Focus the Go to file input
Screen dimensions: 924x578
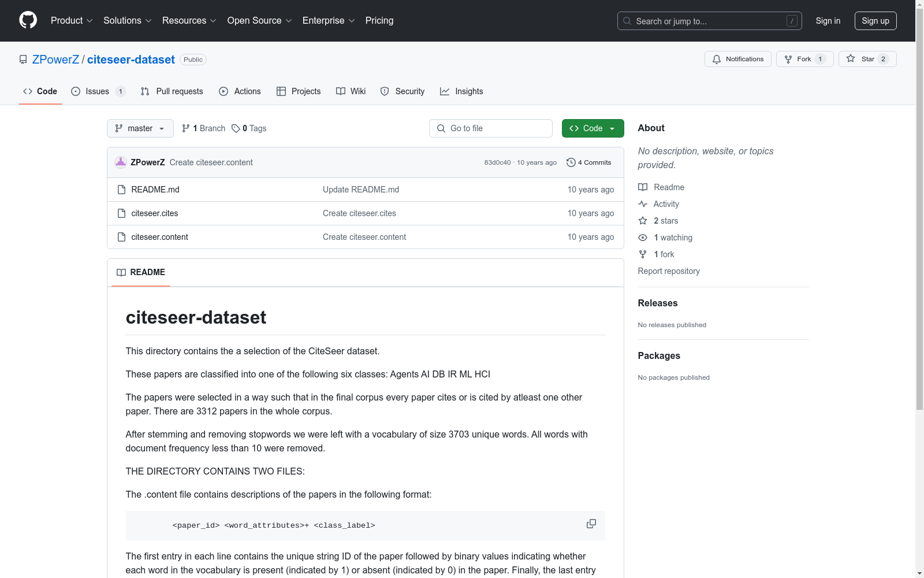[x=491, y=128]
